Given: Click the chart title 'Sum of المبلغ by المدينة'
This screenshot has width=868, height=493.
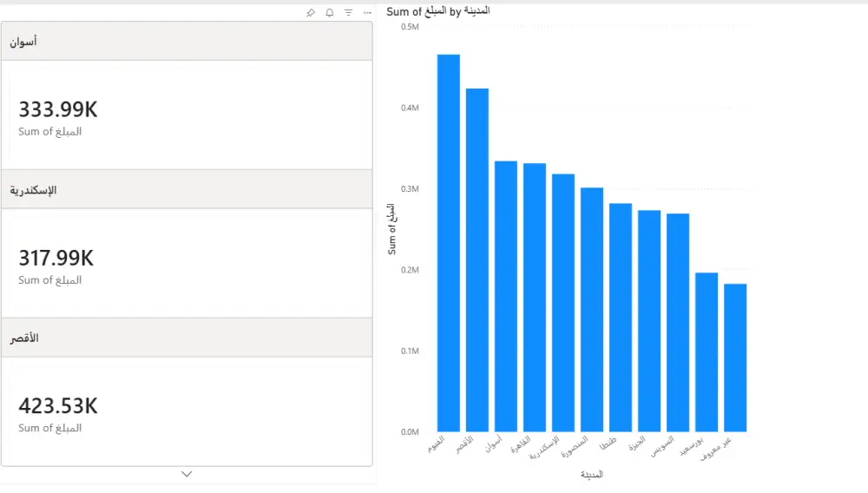Looking at the screenshot, I should [437, 11].
